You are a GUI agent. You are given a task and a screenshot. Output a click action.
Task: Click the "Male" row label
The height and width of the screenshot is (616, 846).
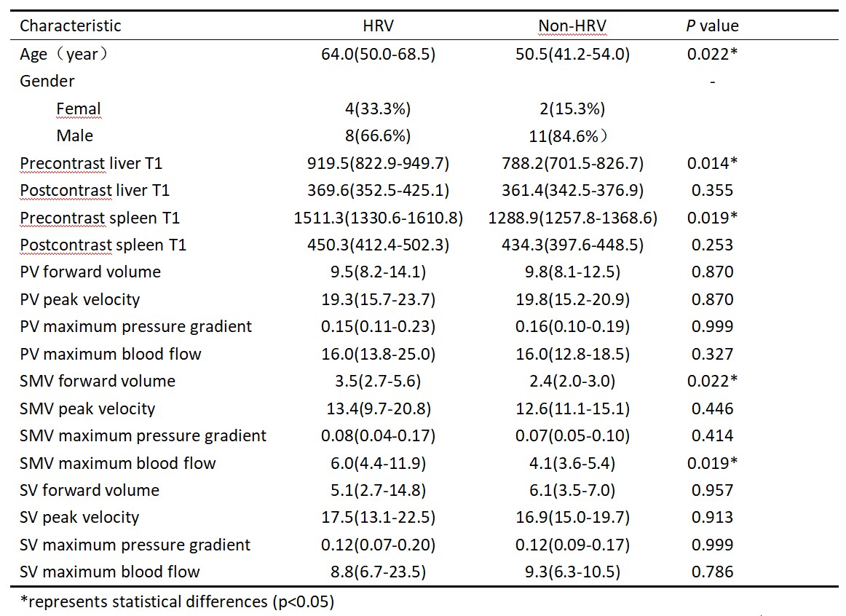[x=75, y=135]
